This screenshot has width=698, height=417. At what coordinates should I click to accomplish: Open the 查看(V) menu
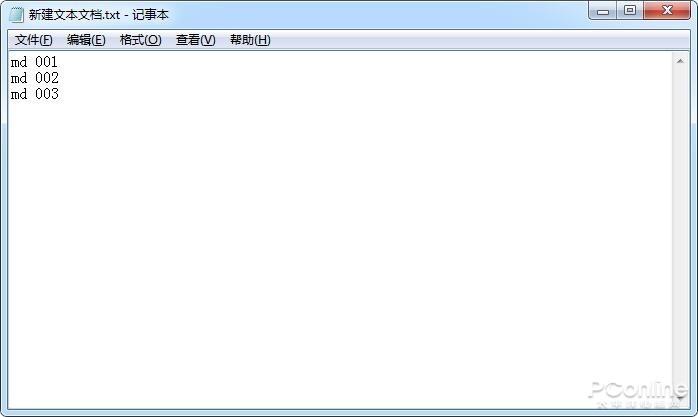(x=195, y=40)
